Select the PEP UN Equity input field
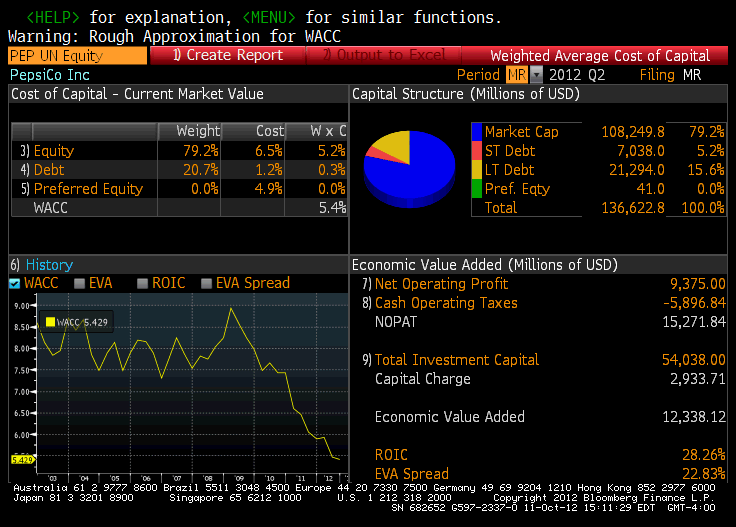The width and height of the screenshot is (736, 527). (77, 55)
